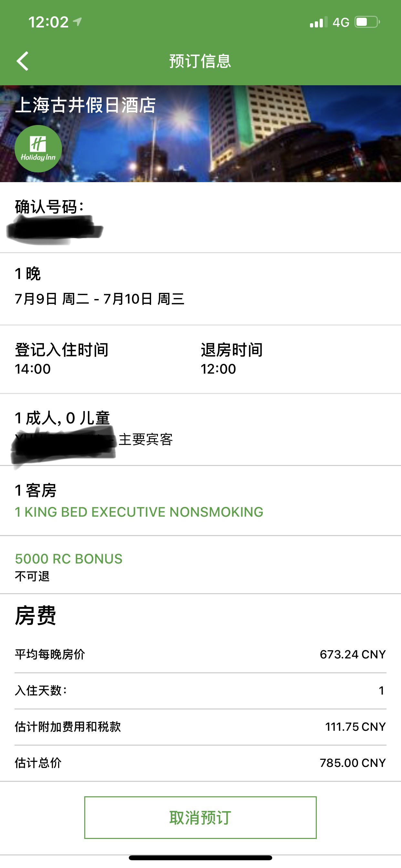Tap the cellular signal strength icon

318,22
